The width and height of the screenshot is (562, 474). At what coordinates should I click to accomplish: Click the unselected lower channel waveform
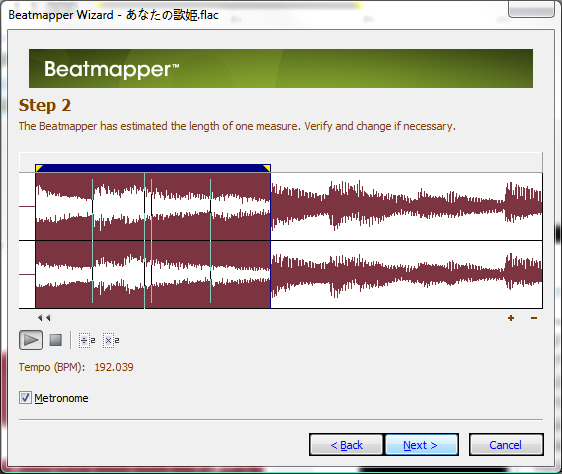pyautogui.click(x=406, y=275)
